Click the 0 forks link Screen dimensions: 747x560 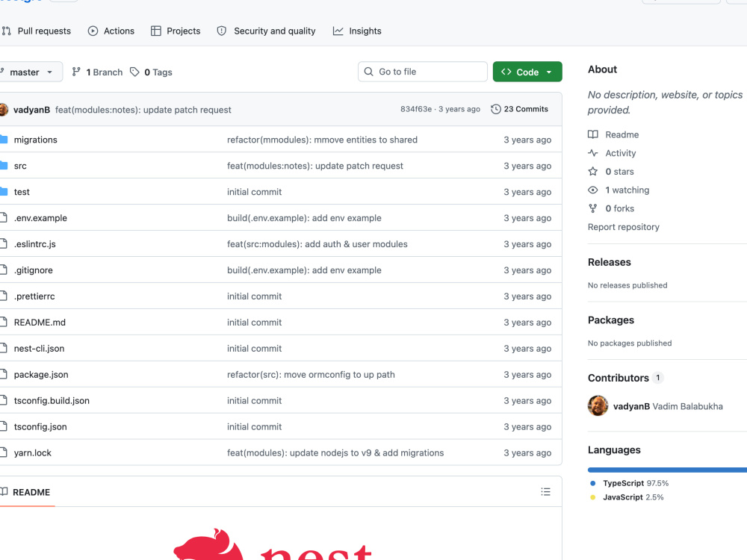pyautogui.click(x=619, y=208)
